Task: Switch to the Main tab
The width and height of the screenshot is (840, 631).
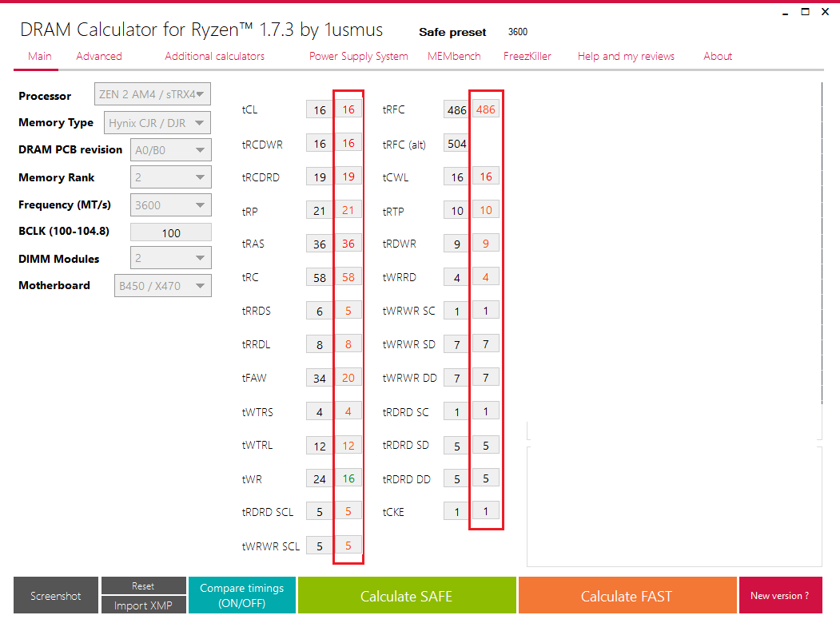Action: click(x=40, y=56)
